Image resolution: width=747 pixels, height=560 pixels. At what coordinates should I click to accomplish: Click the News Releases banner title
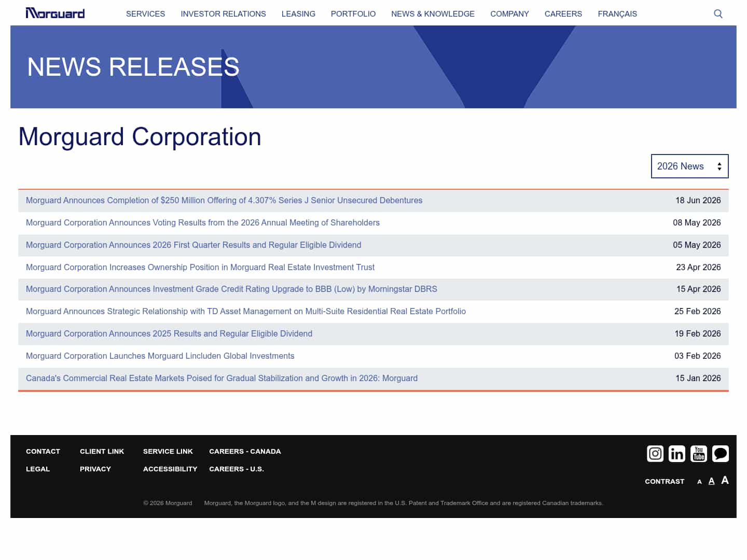[x=133, y=67]
